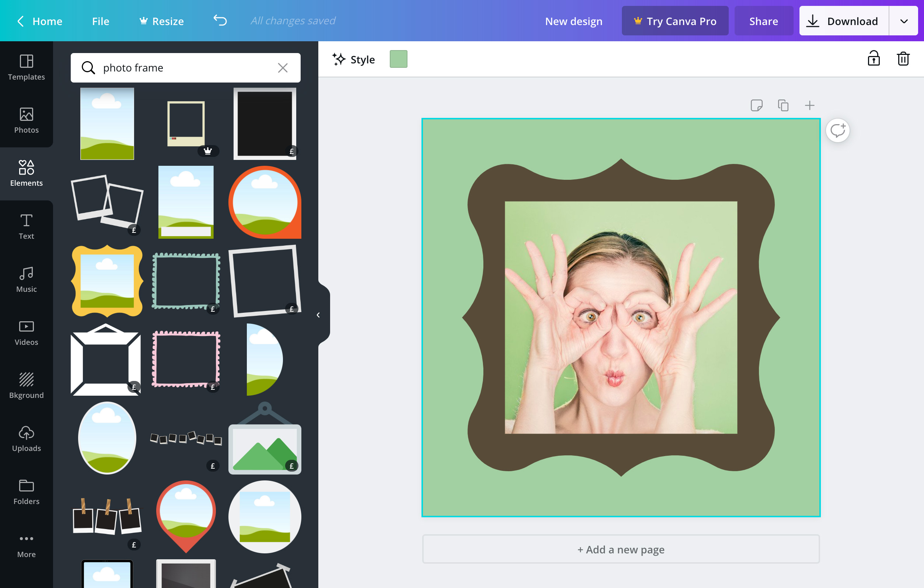Click the undo arrow icon
The height and width of the screenshot is (588, 924).
pos(220,20)
